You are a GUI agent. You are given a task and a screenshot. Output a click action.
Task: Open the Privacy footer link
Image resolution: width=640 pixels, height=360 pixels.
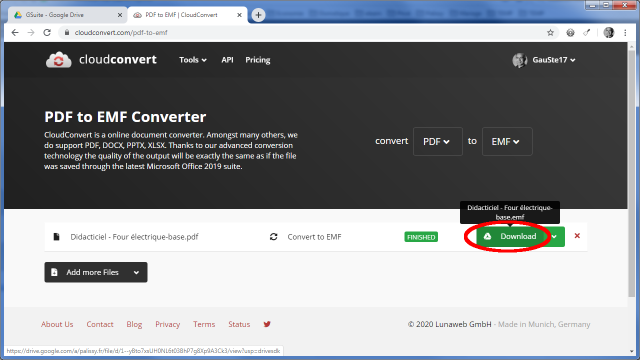pyautogui.click(x=167, y=324)
